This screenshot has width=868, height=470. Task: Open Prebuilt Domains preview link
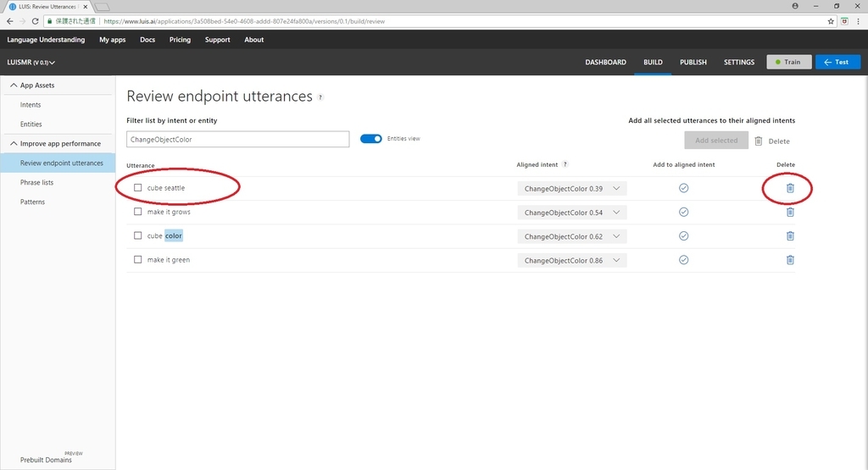(x=46, y=460)
